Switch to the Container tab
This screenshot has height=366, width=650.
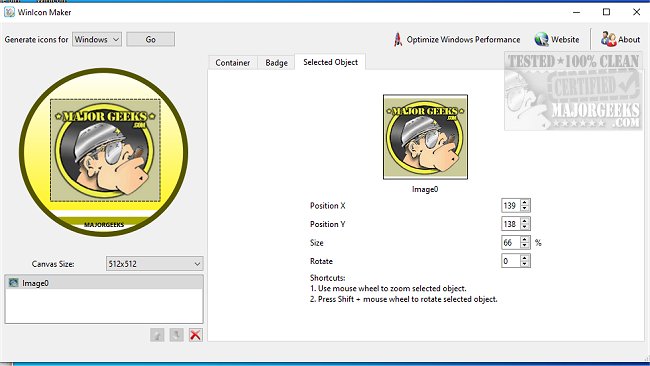233,63
